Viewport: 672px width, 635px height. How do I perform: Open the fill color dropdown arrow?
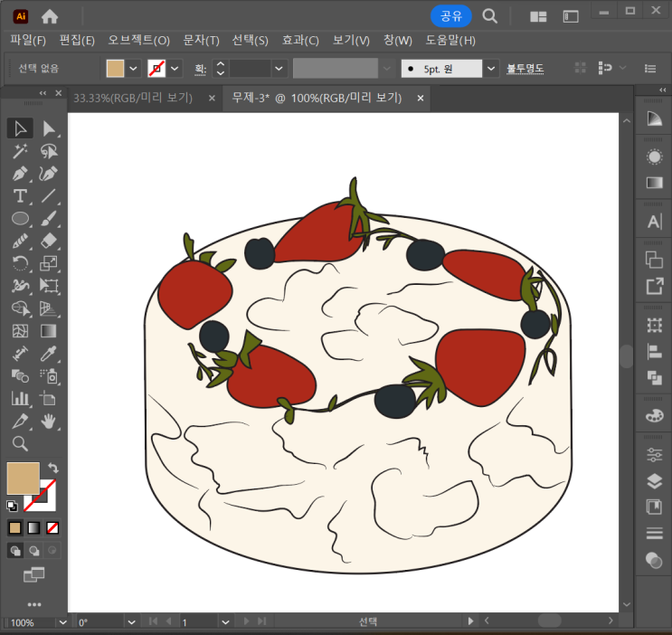click(134, 68)
